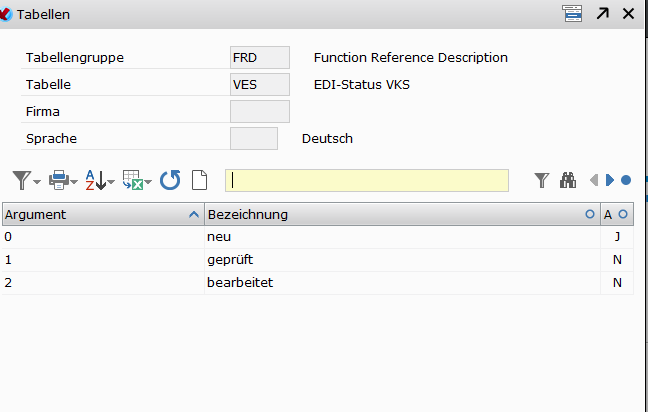Toggle the blue dot next to navigation arrows
The height and width of the screenshot is (412, 648).
point(626,180)
